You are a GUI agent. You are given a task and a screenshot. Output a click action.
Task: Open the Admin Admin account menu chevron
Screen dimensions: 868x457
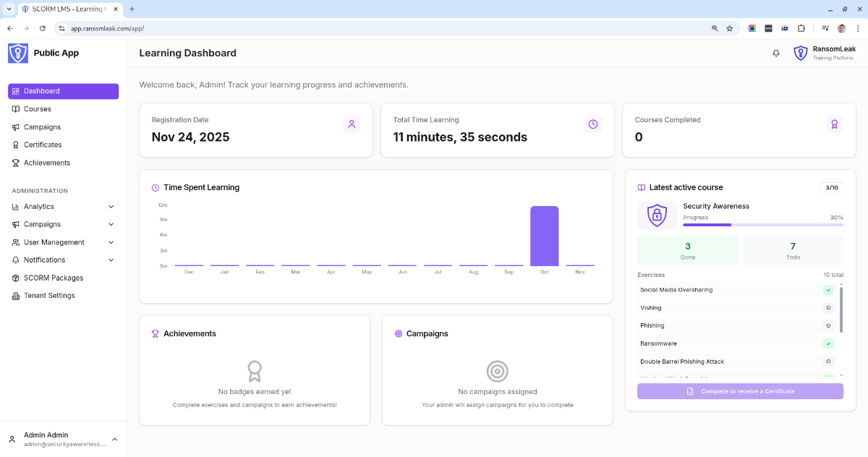click(114, 440)
